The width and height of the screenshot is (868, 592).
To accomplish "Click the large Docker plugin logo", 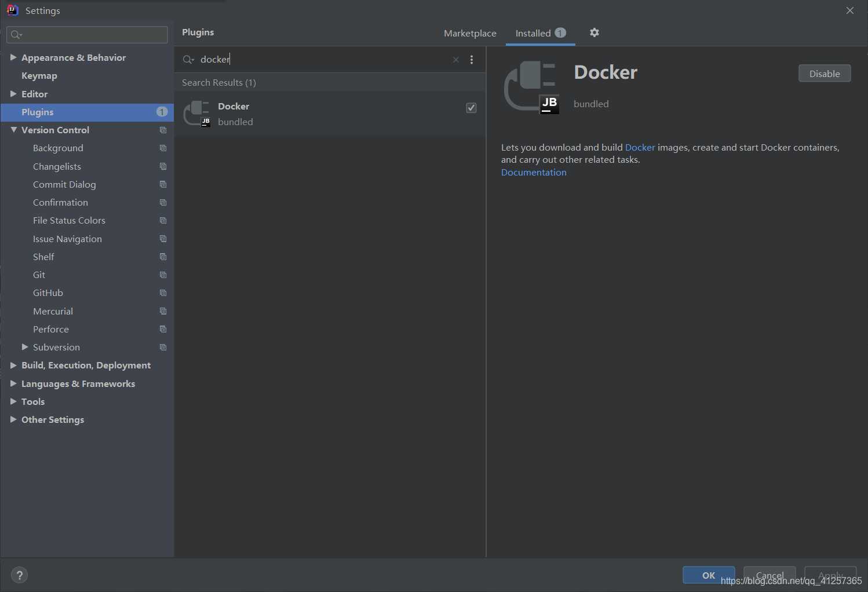I will pos(532,87).
